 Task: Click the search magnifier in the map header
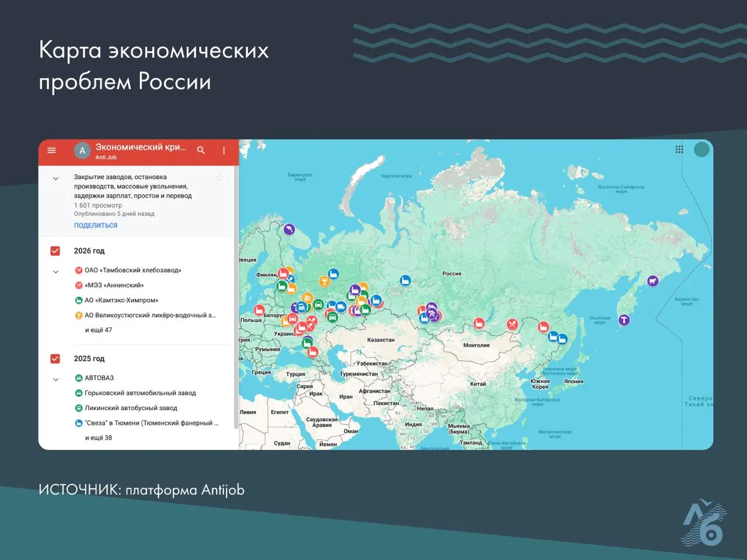tap(201, 150)
